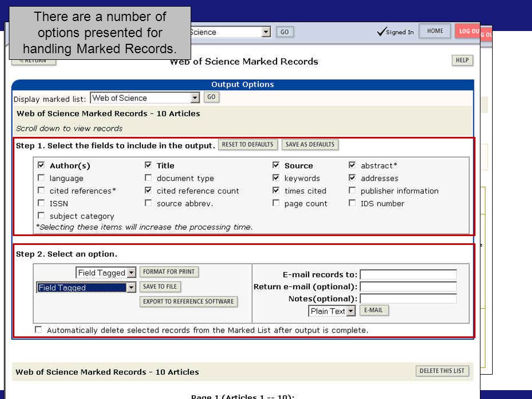Enable the IDS number checkbox

point(352,203)
